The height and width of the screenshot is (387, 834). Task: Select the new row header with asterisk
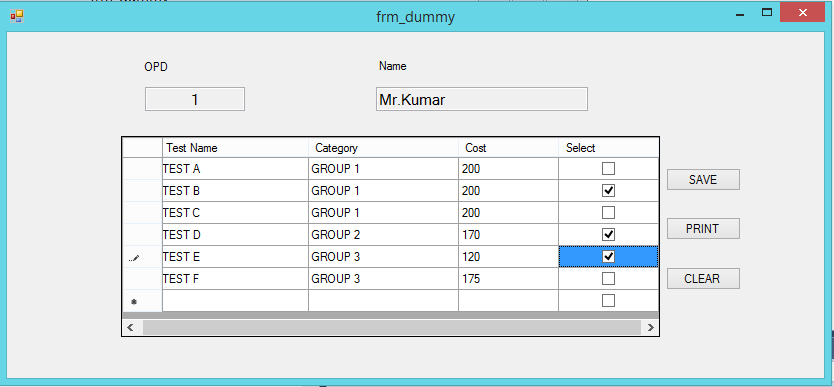(x=143, y=301)
